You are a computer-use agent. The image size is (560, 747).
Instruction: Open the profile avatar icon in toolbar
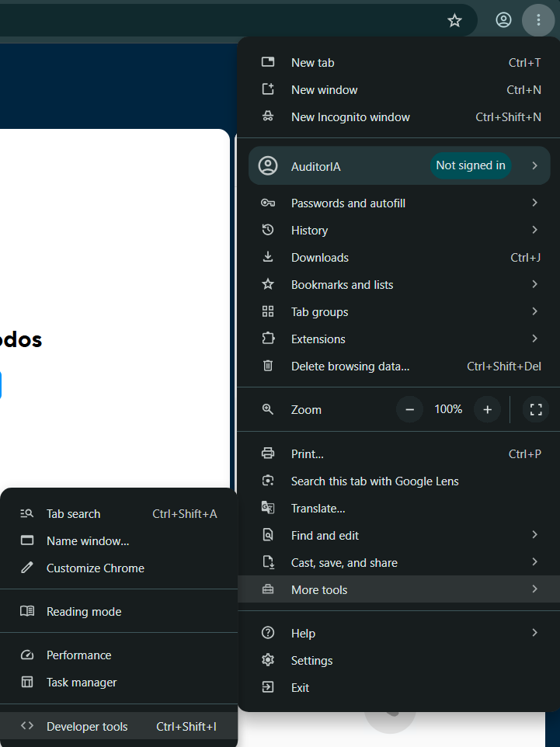(x=503, y=20)
